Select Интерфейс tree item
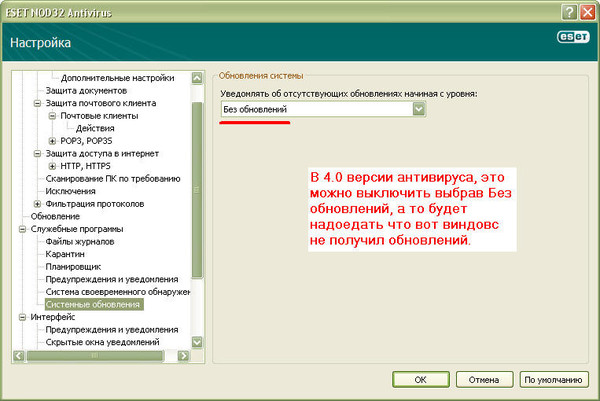600x401 pixels. (53, 317)
